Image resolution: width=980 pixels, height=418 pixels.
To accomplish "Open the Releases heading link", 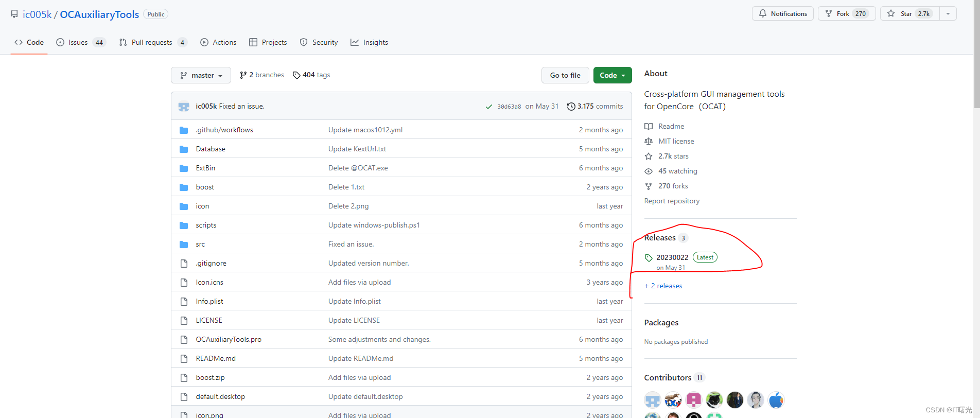I will tap(666, 238).
